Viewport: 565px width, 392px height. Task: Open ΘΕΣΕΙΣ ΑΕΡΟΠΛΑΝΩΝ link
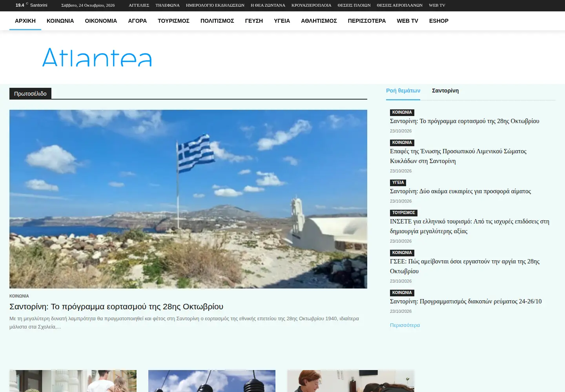tap(399, 5)
